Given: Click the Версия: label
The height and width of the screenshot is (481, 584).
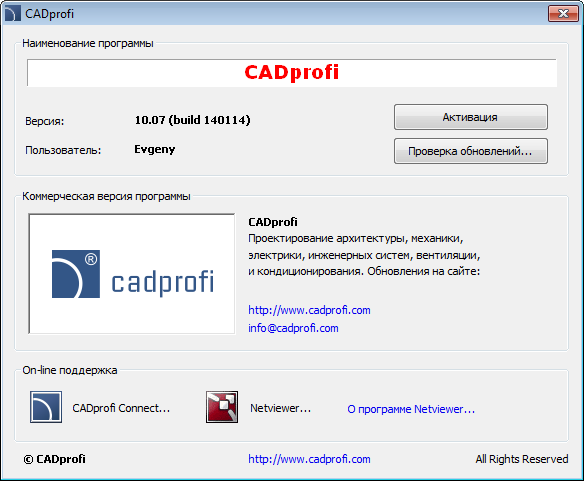Looking at the screenshot, I should click(45, 121).
